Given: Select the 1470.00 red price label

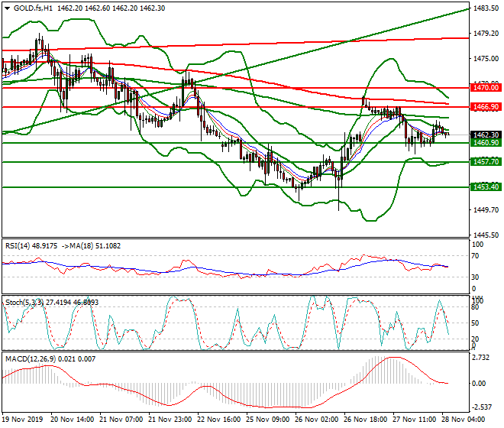Looking at the screenshot, I should tap(486, 88).
